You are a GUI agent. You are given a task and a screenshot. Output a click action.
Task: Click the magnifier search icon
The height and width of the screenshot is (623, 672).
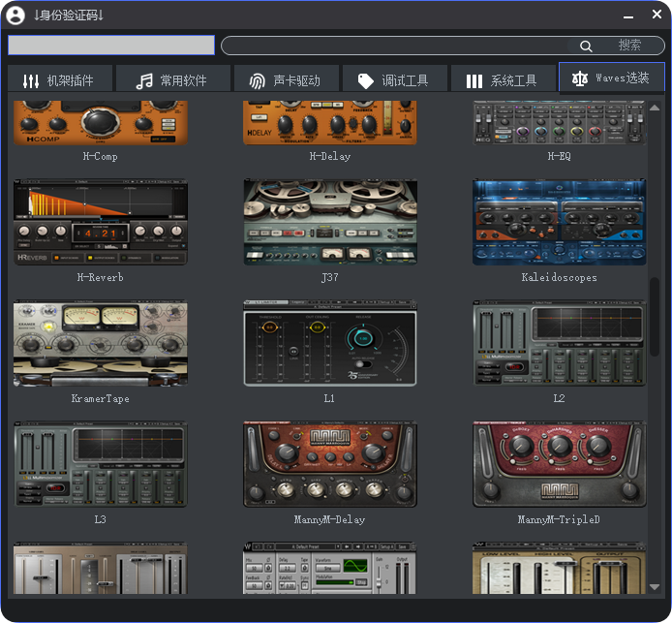(586, 46)
